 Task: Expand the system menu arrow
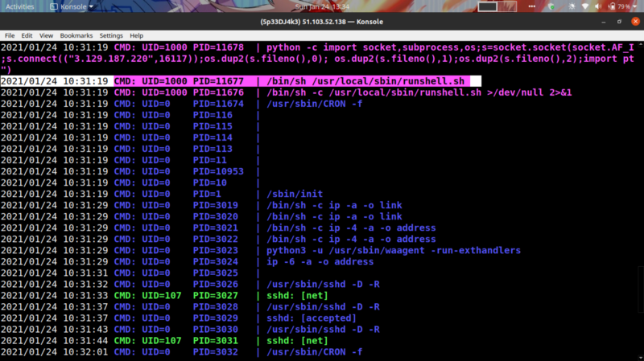coord(635,7)
